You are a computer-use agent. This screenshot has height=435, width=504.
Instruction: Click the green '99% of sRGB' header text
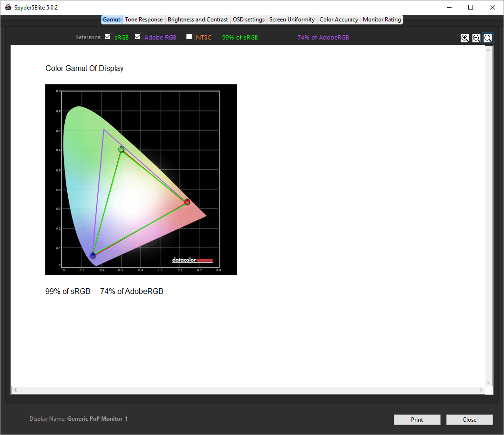click(240, 37)
